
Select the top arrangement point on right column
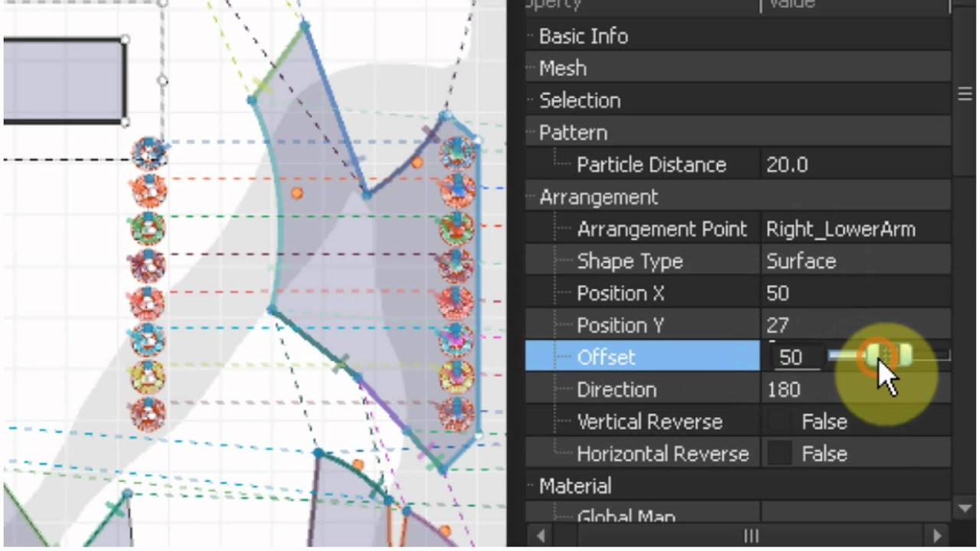(457, 153)
